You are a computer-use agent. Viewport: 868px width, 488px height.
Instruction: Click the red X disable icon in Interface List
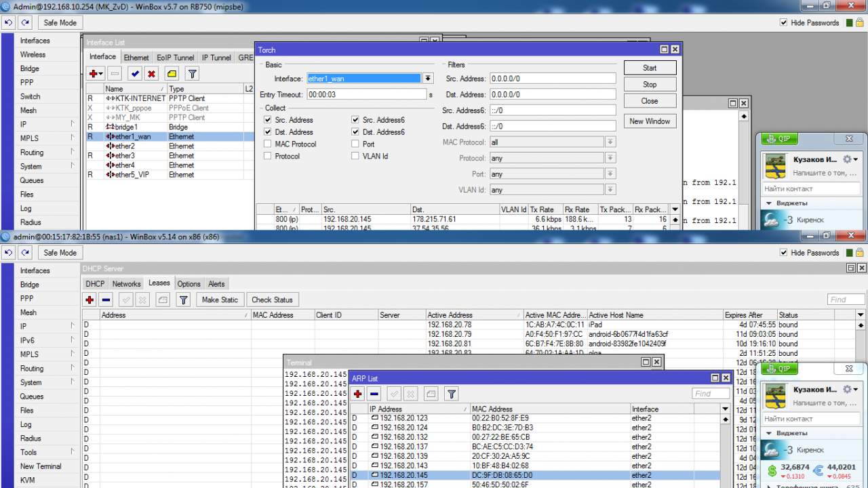coord(152,74)
